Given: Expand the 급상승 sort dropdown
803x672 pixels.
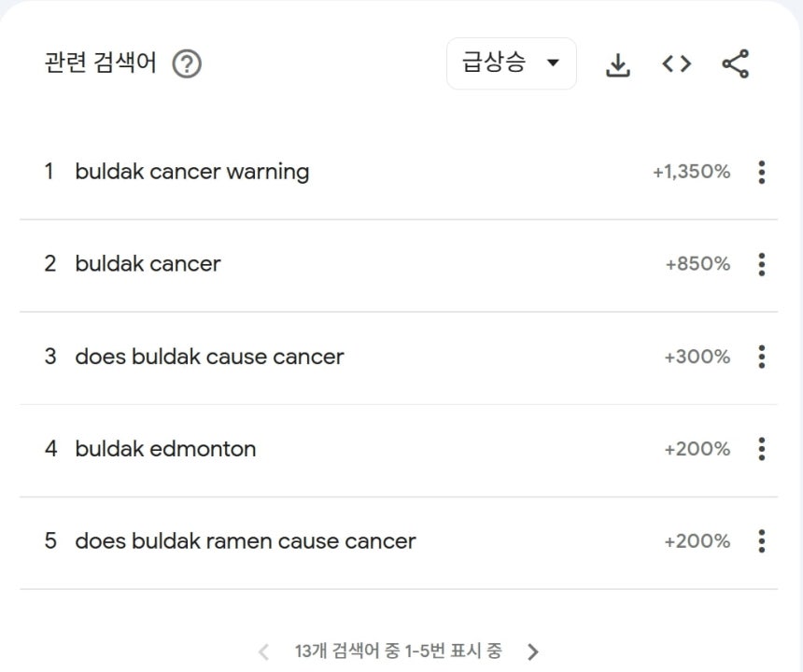Looking at the screenshot, I should (511, 63).
